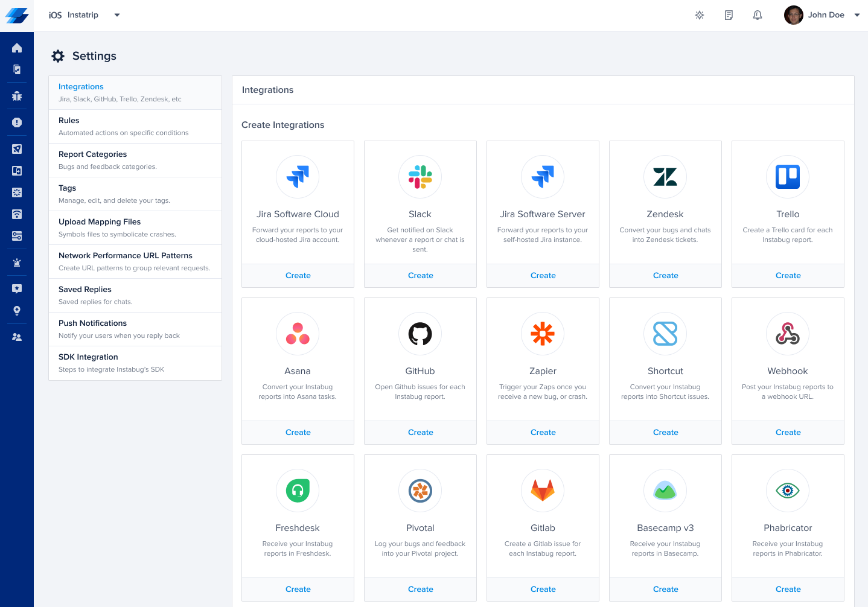Open Saved Replies settings
The width and height of the screenshot is (868, 607).
[x=135, y=296]
